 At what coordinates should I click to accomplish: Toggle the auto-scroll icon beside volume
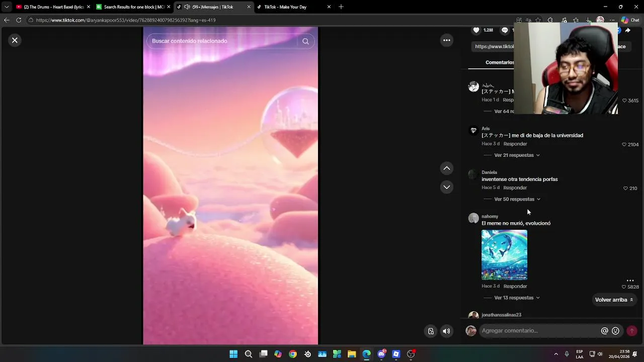pyautogui.click(x=431, y=331)
